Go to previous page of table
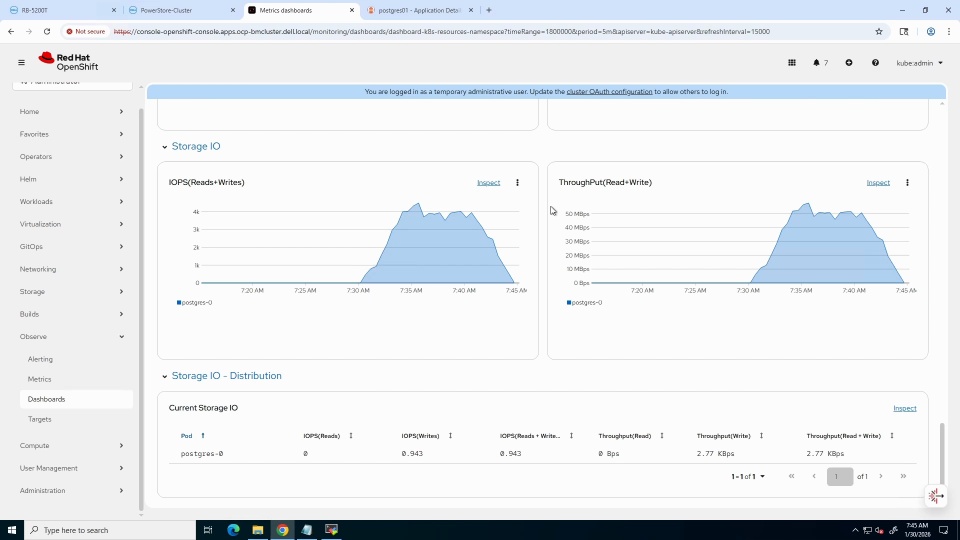 (814, 476)
